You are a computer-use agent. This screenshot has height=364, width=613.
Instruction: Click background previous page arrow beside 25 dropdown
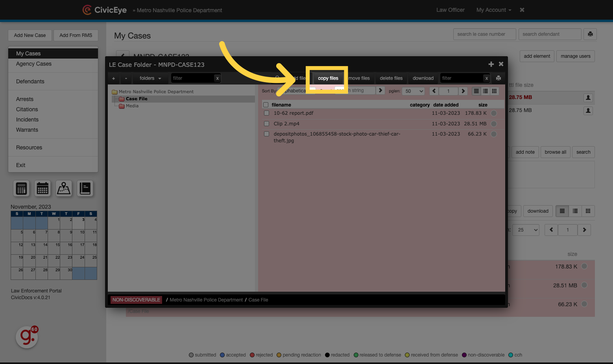[551, 230]
